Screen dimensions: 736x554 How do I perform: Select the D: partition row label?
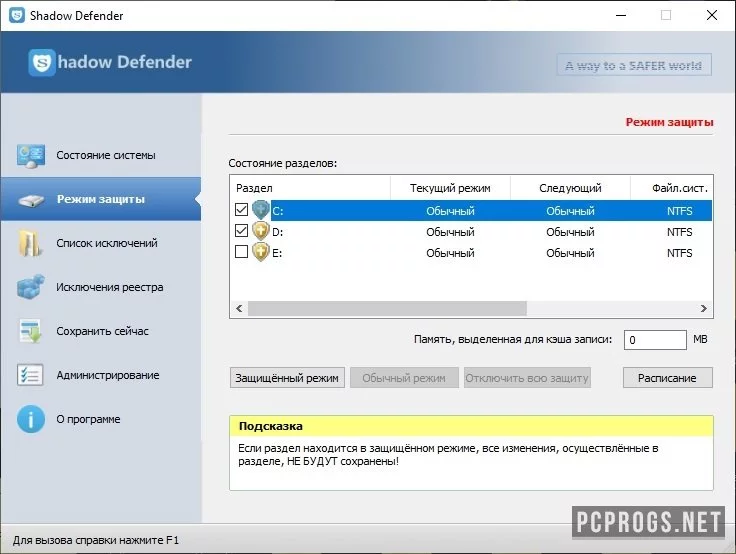click(277, 232)
